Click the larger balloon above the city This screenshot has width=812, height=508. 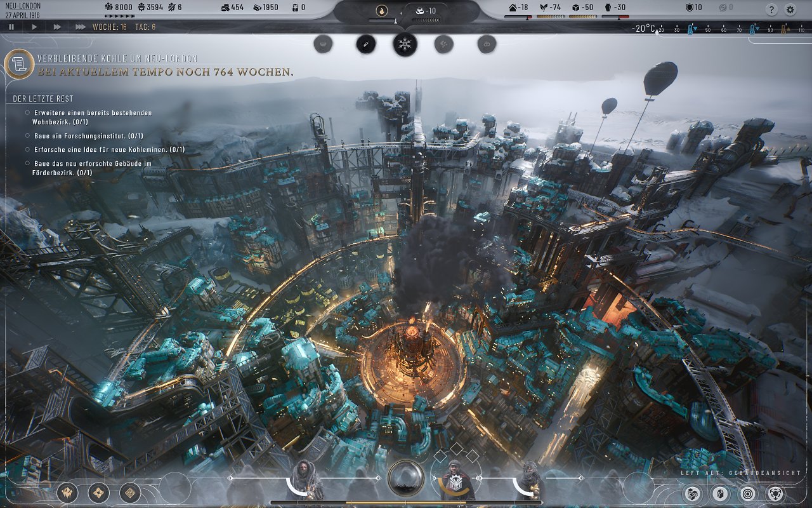pos(660,77)
